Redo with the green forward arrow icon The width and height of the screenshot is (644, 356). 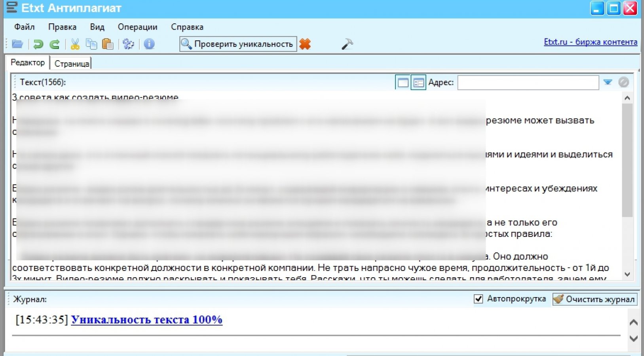point(55,44)
